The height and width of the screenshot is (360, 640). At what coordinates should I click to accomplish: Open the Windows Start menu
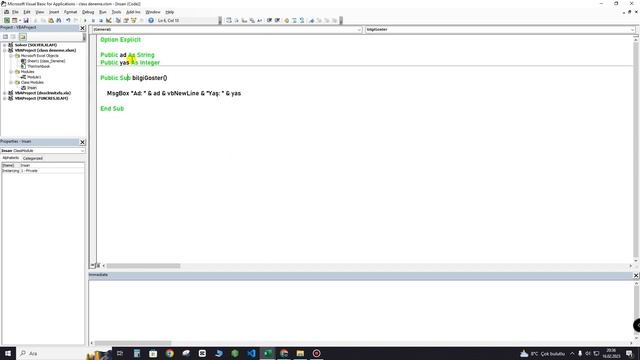click(8, 353)
